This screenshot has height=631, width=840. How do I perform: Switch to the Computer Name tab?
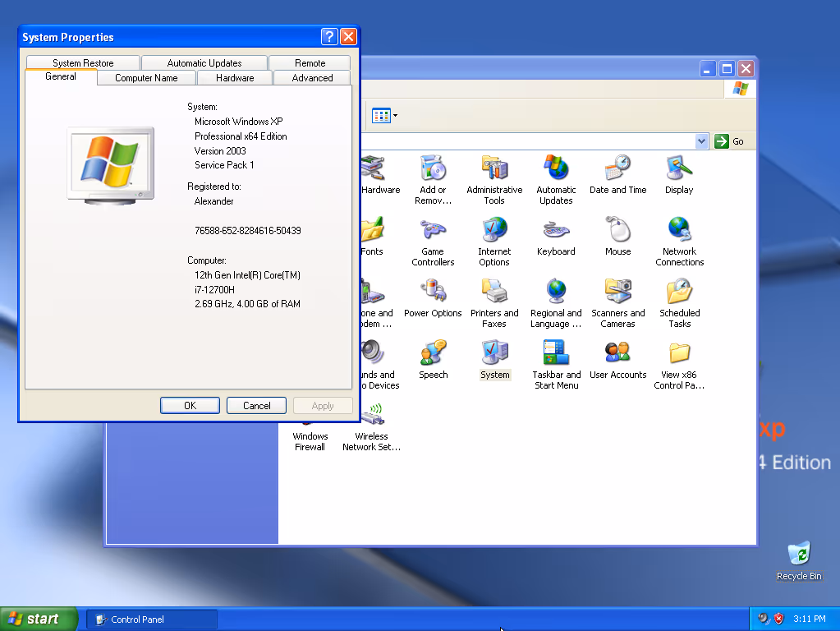[x=146, y=78]
